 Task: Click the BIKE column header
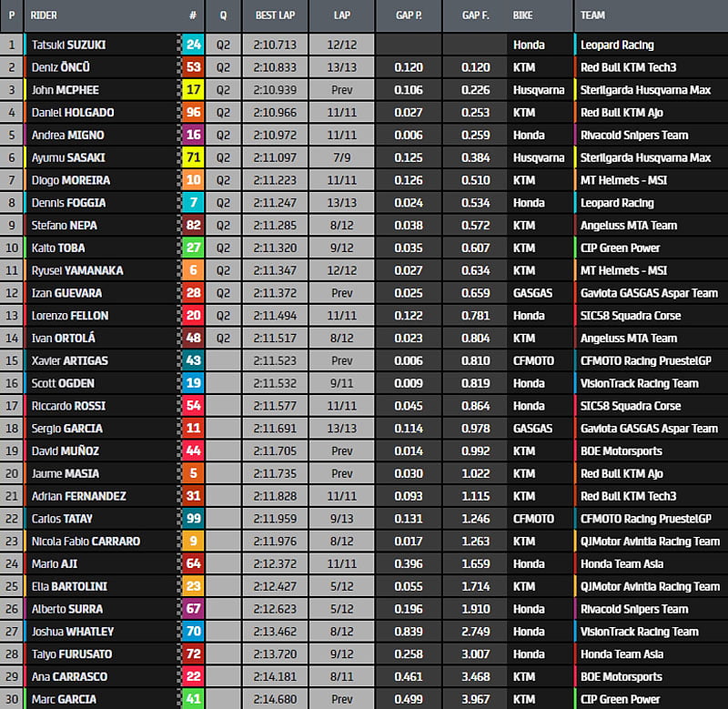tap(523, 15)
